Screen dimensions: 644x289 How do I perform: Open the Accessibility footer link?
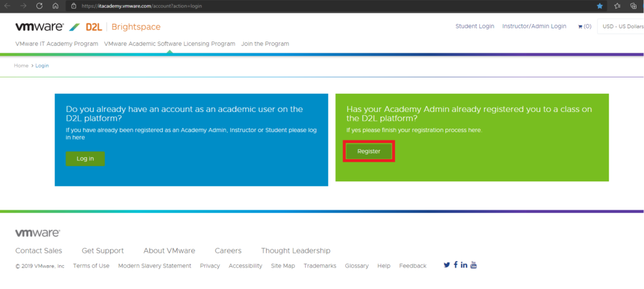246,266
